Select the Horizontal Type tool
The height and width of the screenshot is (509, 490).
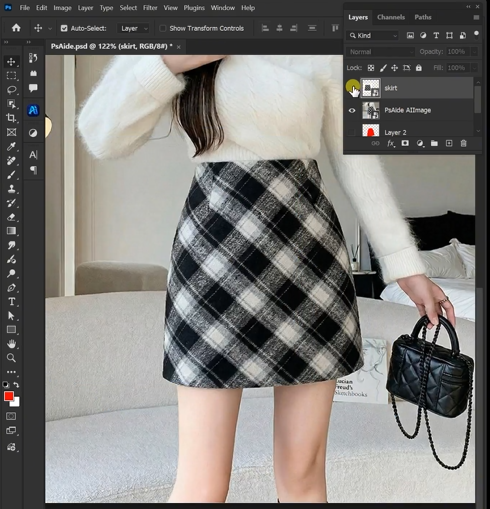tap(11, 302)
